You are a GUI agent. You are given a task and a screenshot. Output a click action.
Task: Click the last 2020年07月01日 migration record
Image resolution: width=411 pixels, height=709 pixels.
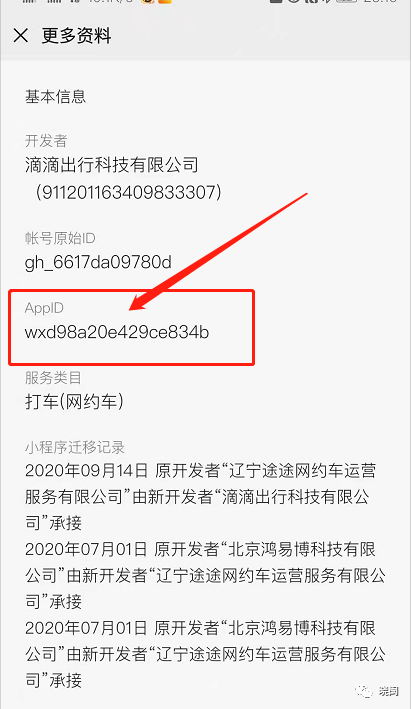pos(205,654)
